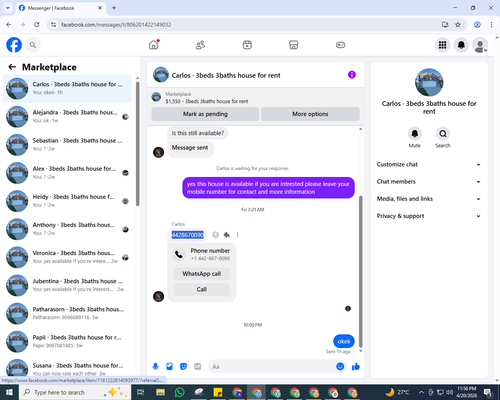Screen dimensions: 500x400
Task: Click More options button
Action: click(310, 114)
